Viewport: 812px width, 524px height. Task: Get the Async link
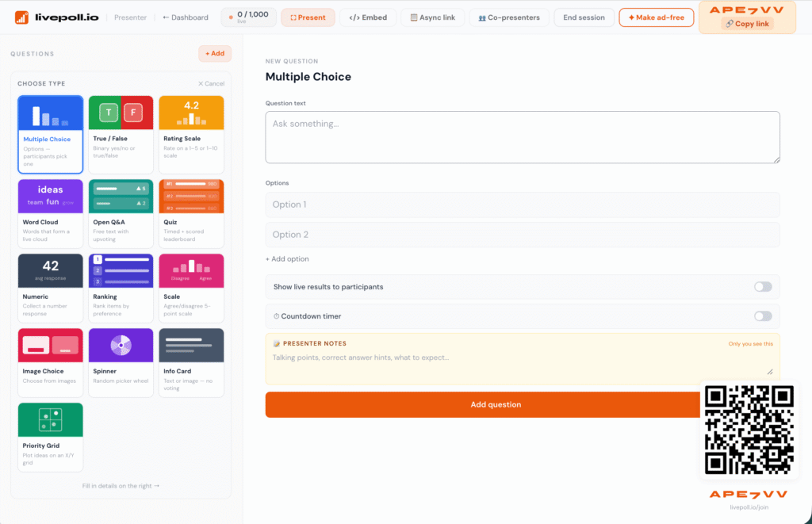(432, 17)
